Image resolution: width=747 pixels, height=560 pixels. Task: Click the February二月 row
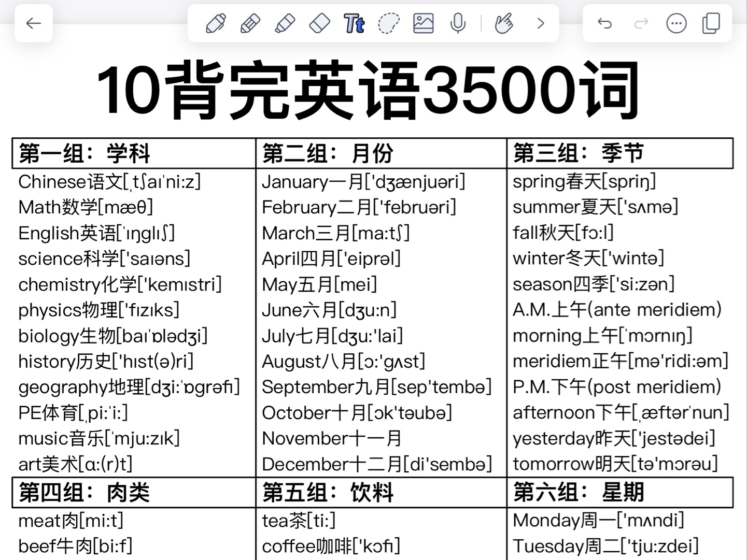coord(359,207)
